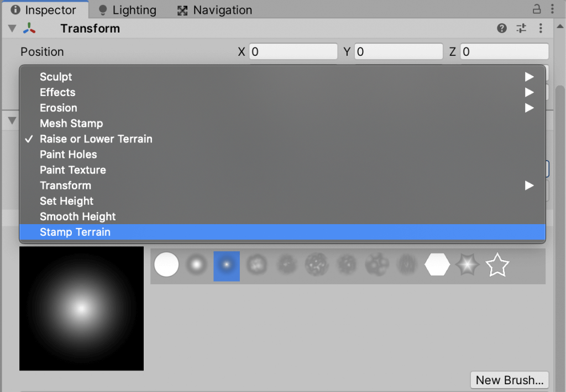Image resolution: width=566 pixels, height=392 pixels.
Task: Click the New Brush button
Action: (x=509, y=380)
